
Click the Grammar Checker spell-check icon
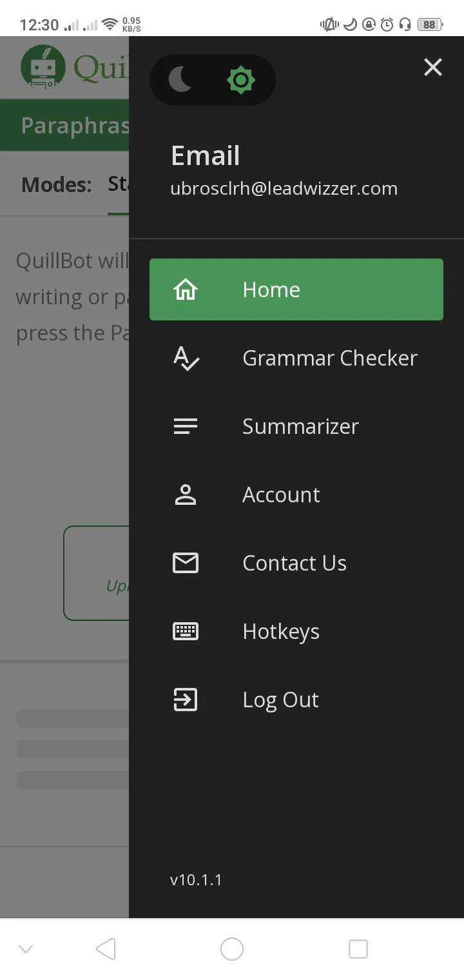[x=186, y=358]
